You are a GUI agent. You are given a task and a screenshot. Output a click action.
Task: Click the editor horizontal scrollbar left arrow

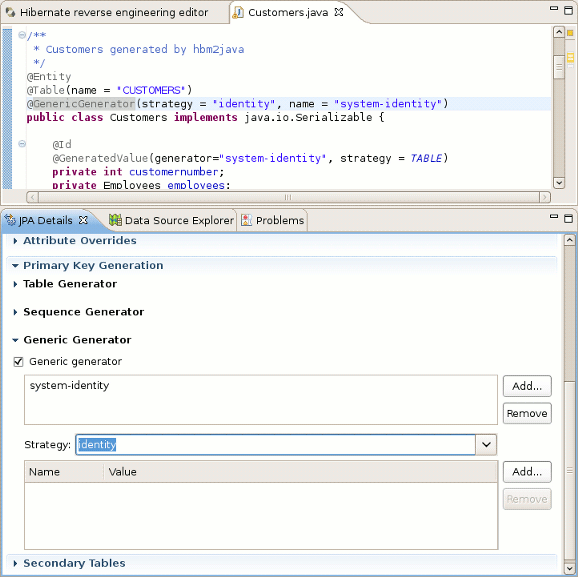pyautogui.click(x=32, y=197)
